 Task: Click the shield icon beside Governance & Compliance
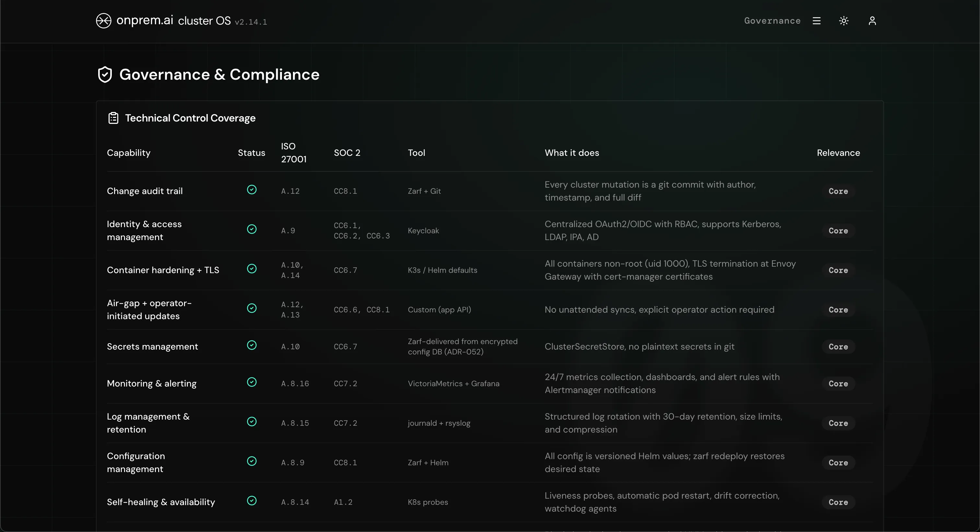point(105,75)
